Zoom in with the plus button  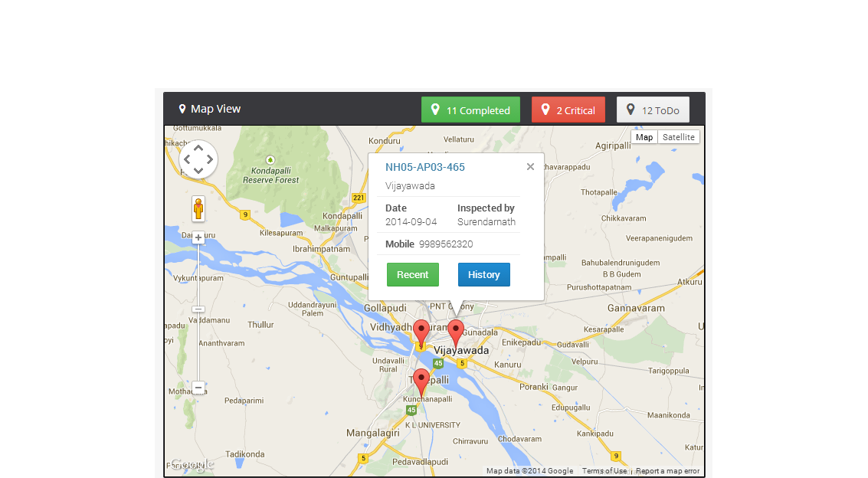(198, 237)
